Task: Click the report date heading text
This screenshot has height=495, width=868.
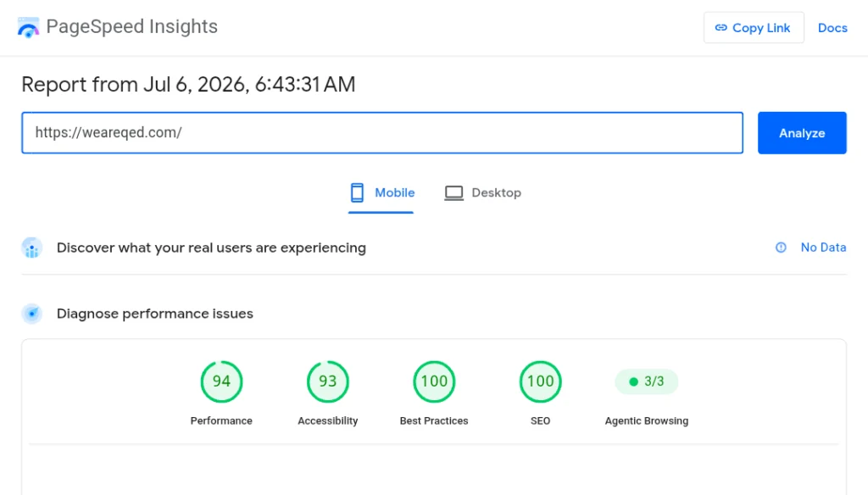Action: pos(188,85)
